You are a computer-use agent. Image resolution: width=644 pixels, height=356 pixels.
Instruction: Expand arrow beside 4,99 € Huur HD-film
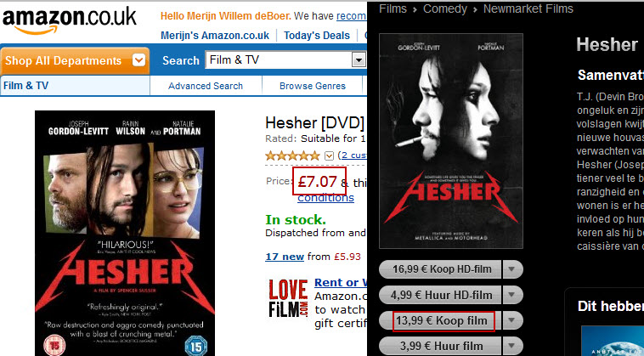pyautogui.click(x=511, y=295)
